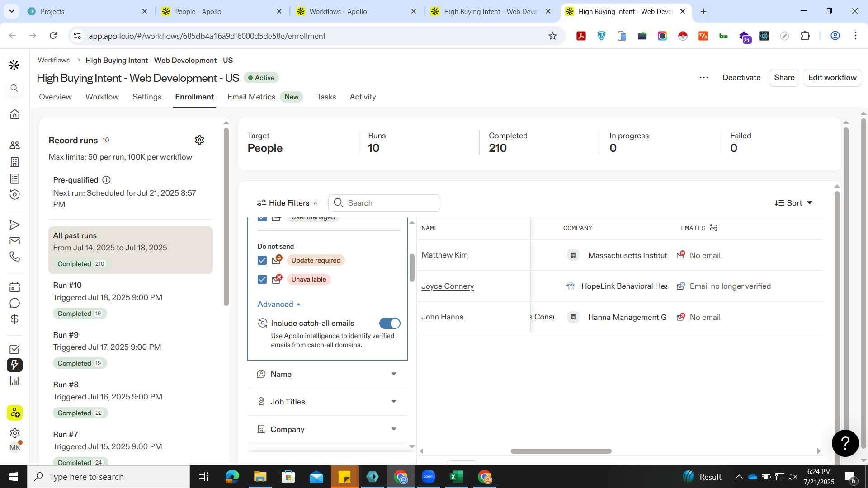The image size is (868, 488).
Task: Open Settings gear in sidebar
Action: click(x=14, y=433)
